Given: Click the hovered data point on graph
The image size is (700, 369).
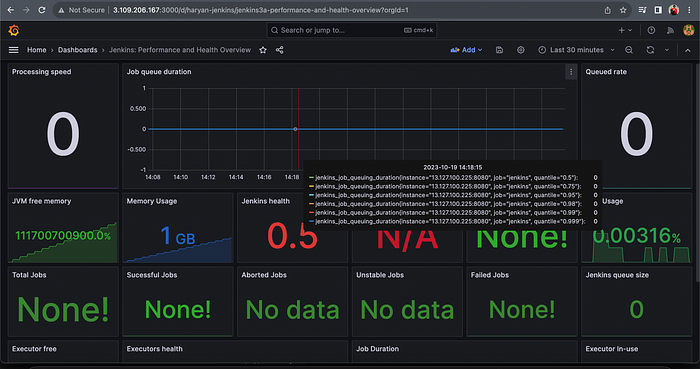Looking at the screenshot, I should [x=295, y=129].
